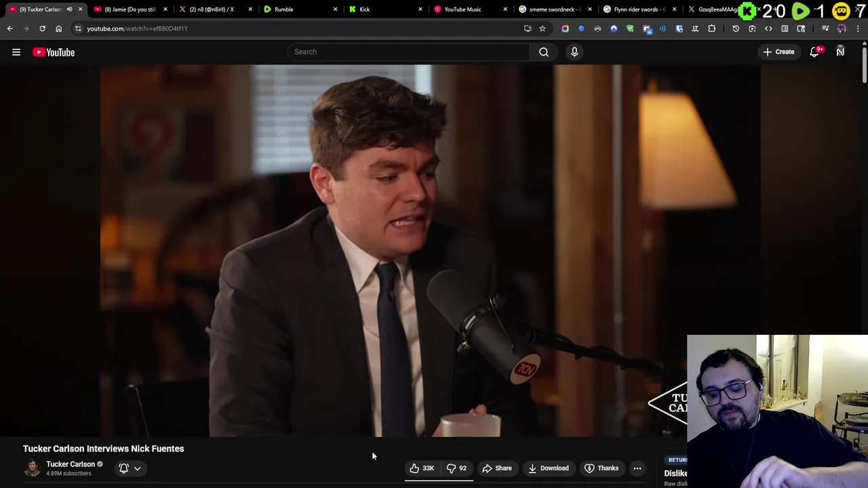Image resolution: width=868 pixels, height=488 pixels.
Task: Dislike the video showing 92
Action: pos(457,468)
